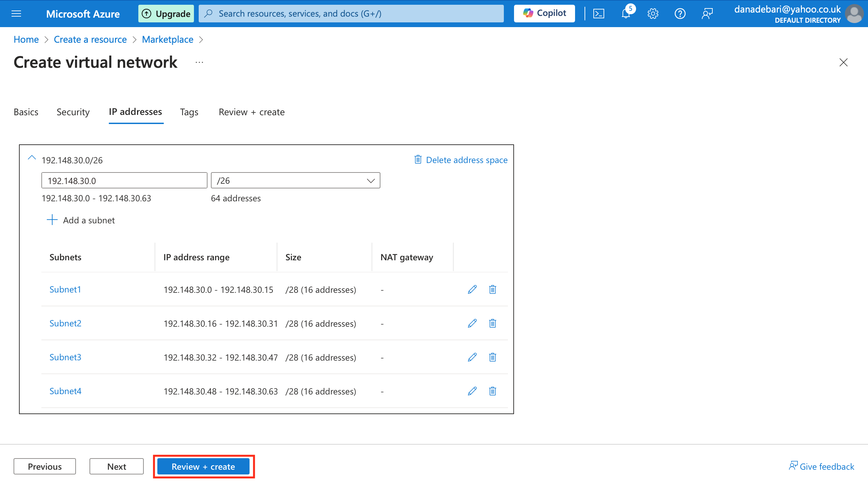Click the feedback icon in top bar
Screen dimensions: 868x488
(x=707, y=14)
